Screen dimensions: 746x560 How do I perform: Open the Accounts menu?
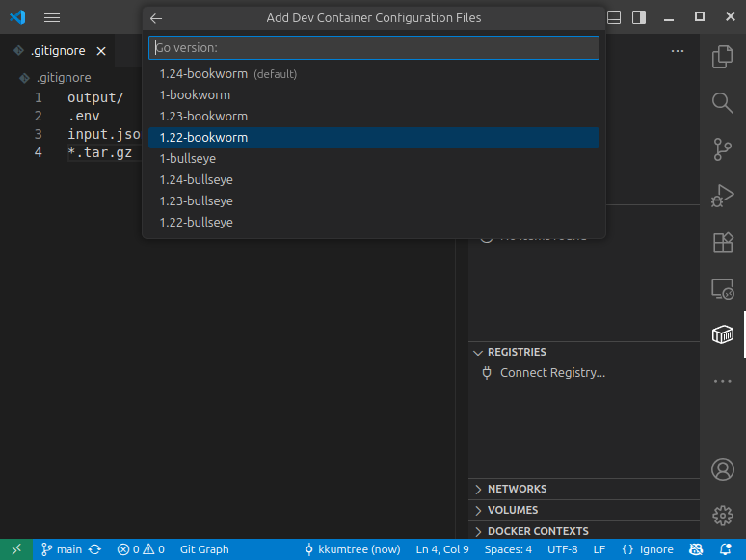pos(722,469)
